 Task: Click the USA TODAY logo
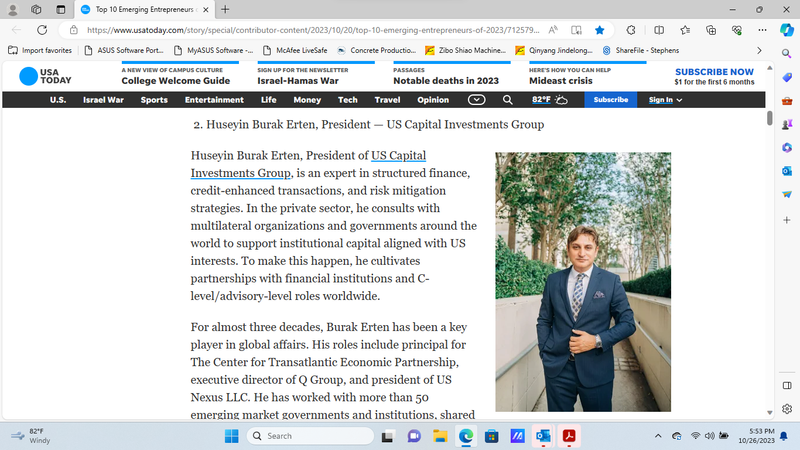pyautogui.click(x=45, y=76)
